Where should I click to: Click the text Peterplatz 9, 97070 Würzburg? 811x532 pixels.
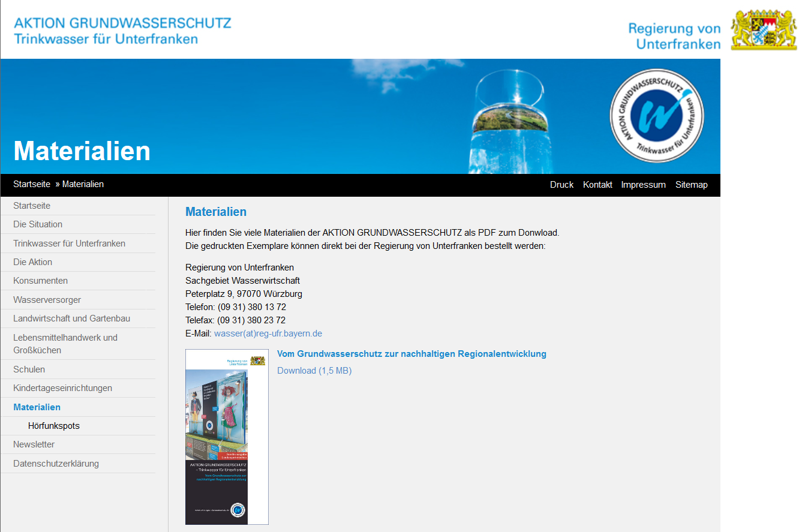pos(244,294)
